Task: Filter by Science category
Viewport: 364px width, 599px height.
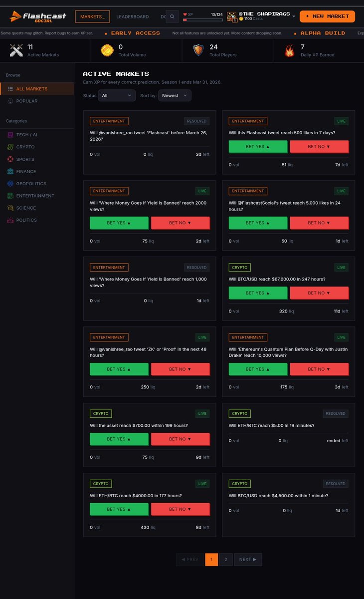Action: click(37, 208)
